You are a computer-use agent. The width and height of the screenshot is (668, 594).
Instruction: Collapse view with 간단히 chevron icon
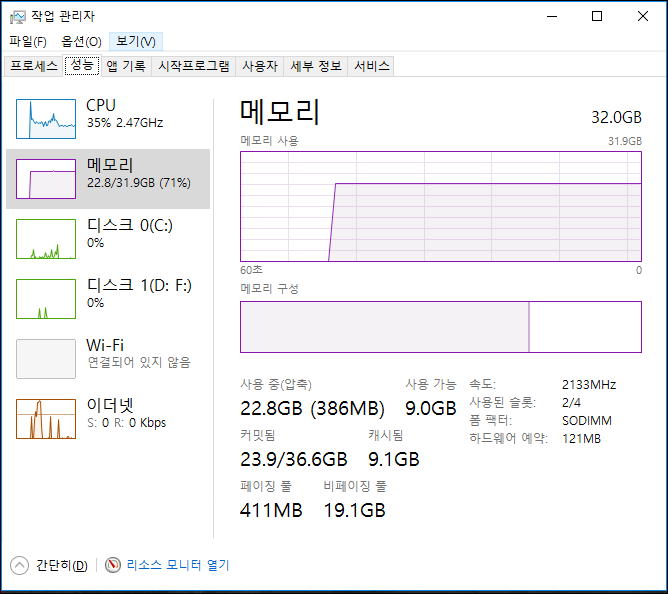(20, 565)
